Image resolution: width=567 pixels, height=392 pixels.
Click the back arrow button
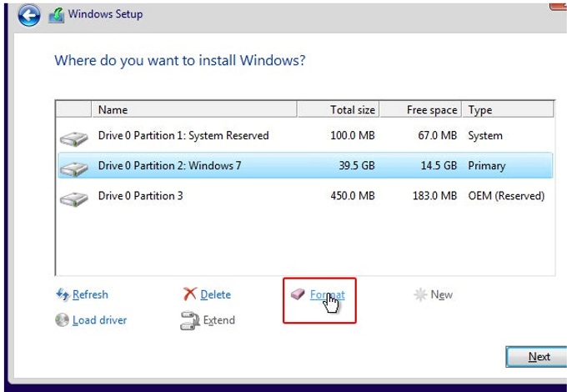click(29, 15)
